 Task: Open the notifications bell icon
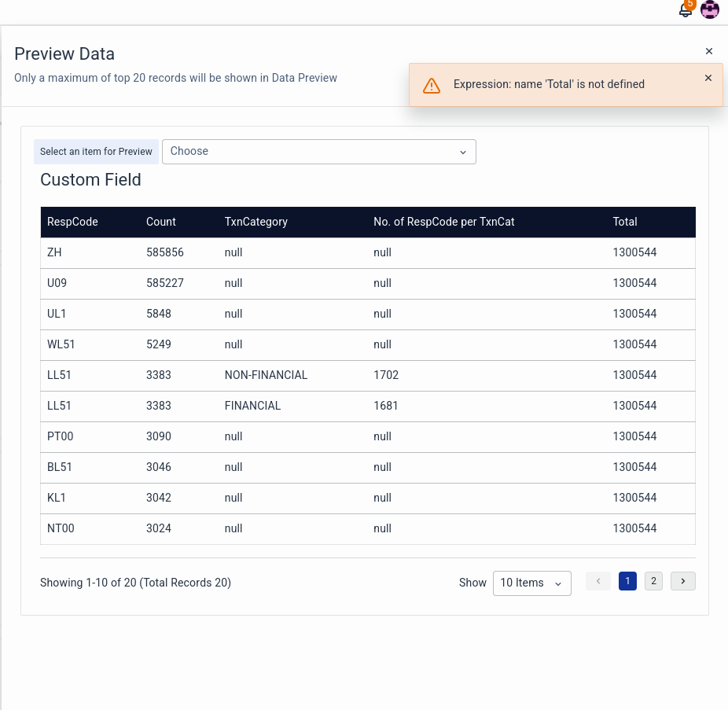(686, 9)
